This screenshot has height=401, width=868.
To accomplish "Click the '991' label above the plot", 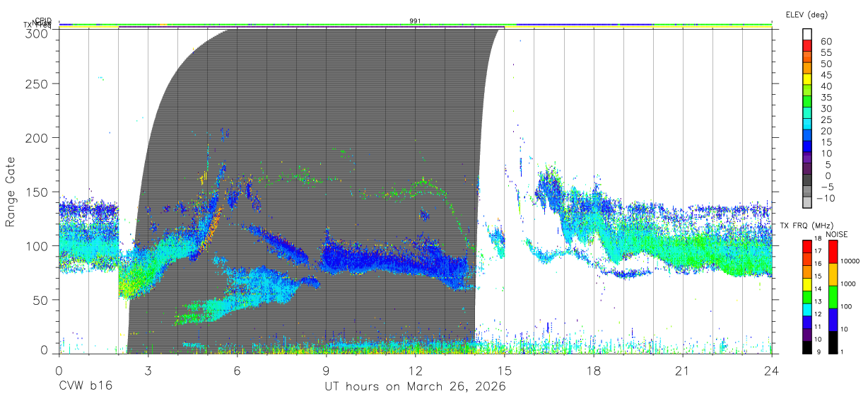I will [x=416, y=21].
